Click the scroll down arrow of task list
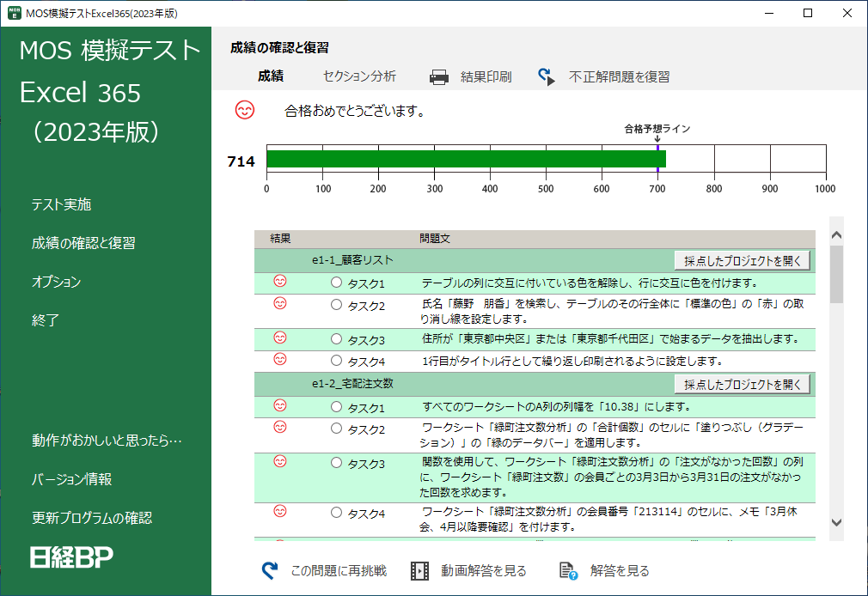The width and height of the screenshot is (868, 596). (x=836, y=522)
